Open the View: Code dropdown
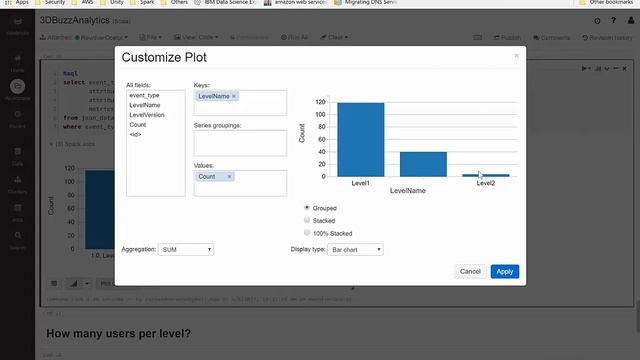The width and height of the screenshot is (640, 360). click(x=196, y=38)
